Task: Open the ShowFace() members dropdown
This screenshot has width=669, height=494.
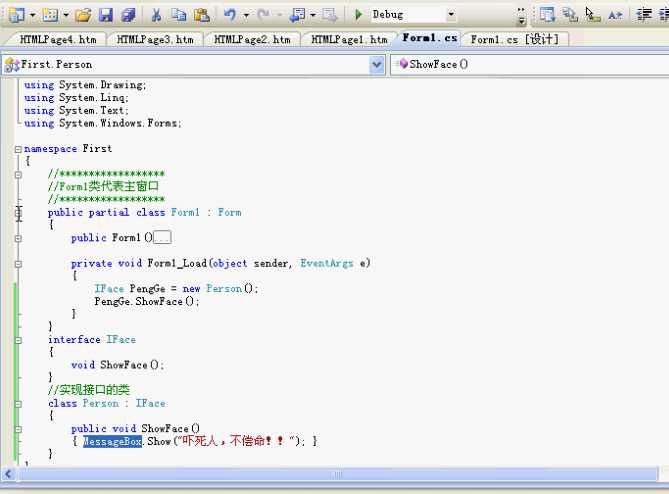Action: click(x=530, y=65)
